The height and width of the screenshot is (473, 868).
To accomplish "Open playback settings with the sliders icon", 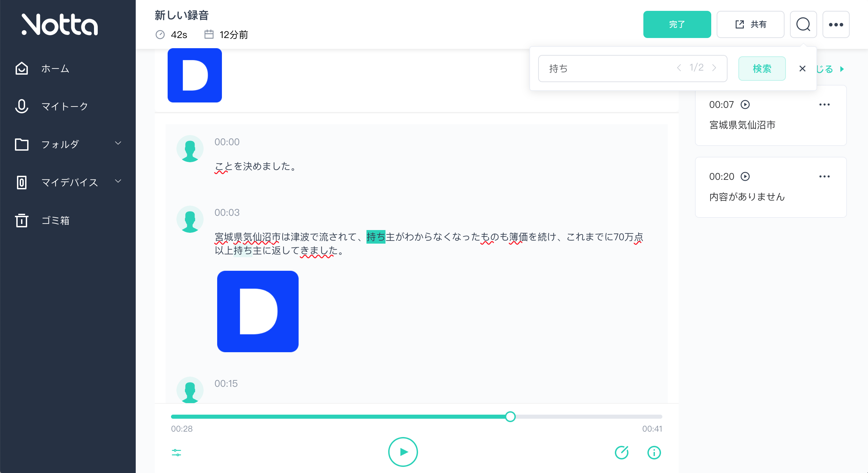I will pos(177,452).
